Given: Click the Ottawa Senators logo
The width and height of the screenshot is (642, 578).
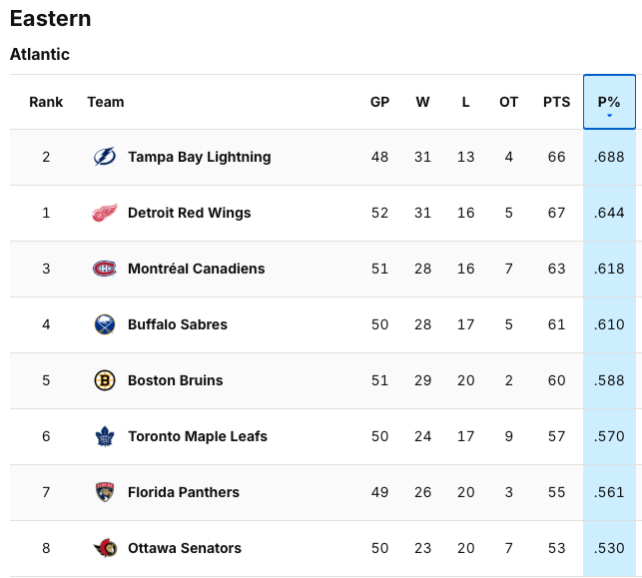Looking at the screenshot, I should pos(105,548).
